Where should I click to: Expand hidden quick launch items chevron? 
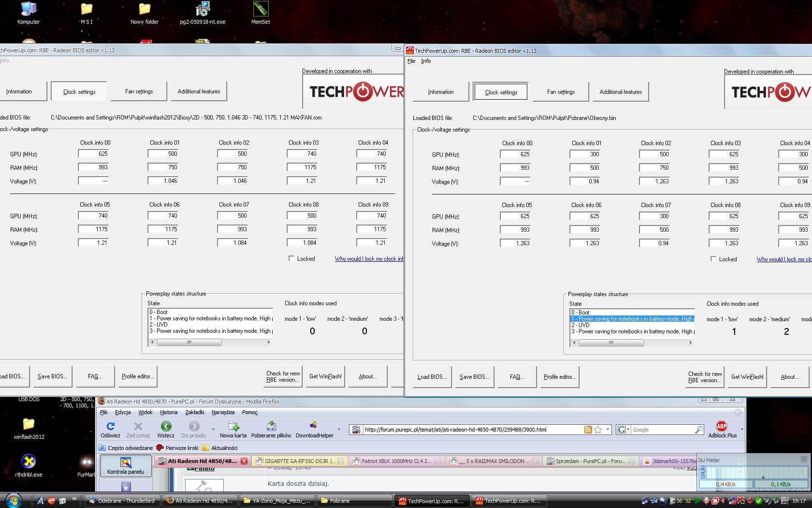click(x=74, y=499)
